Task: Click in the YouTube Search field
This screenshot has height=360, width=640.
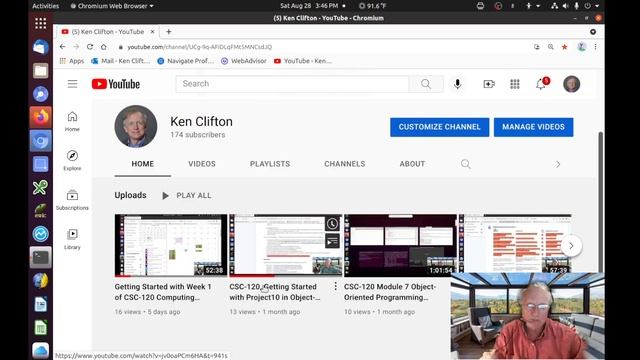Action: pyautogui.click(x=292, y=84)
